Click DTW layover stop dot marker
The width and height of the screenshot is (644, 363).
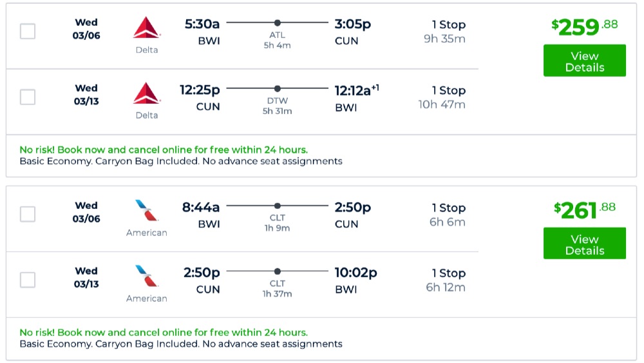278,88
